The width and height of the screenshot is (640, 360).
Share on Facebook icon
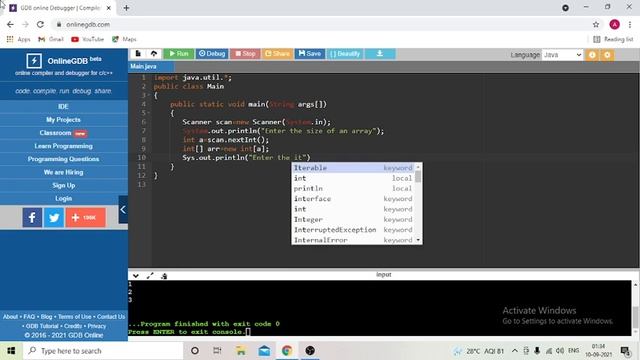coord(32,218)
